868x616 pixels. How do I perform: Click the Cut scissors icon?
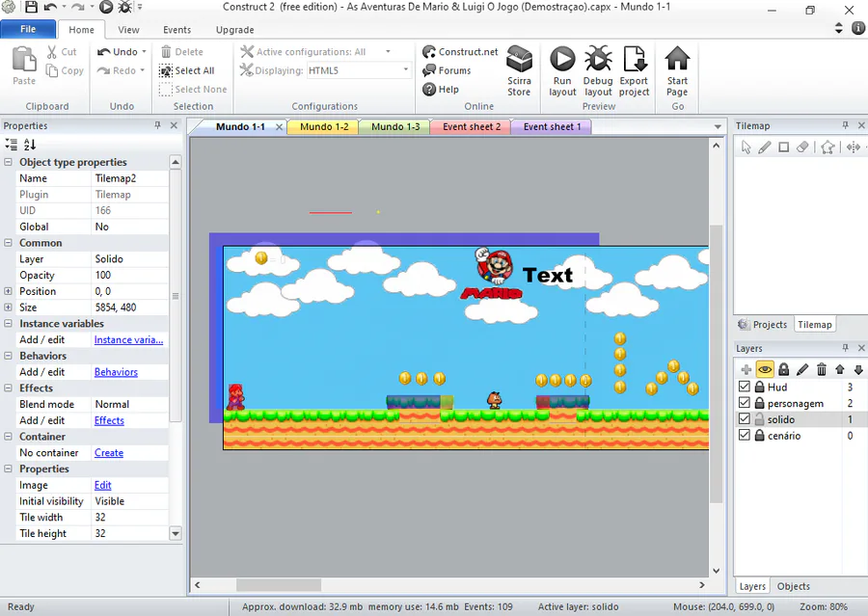(x=51, y=52)
